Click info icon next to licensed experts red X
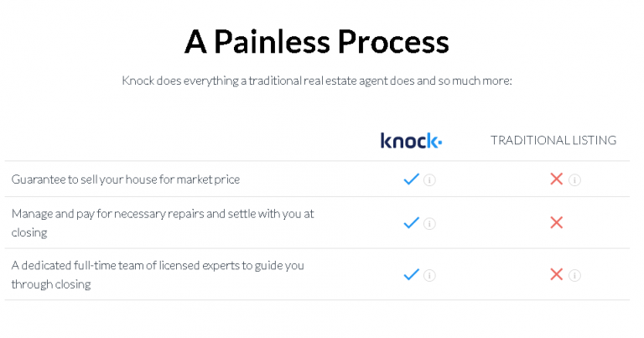Viewport: 644px width, 338px height. 574,276
